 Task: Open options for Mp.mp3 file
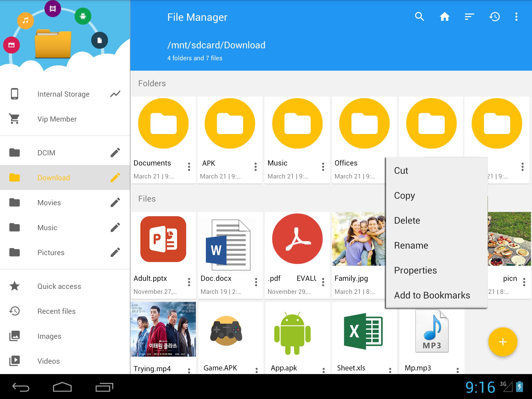(x=458, y=370)
